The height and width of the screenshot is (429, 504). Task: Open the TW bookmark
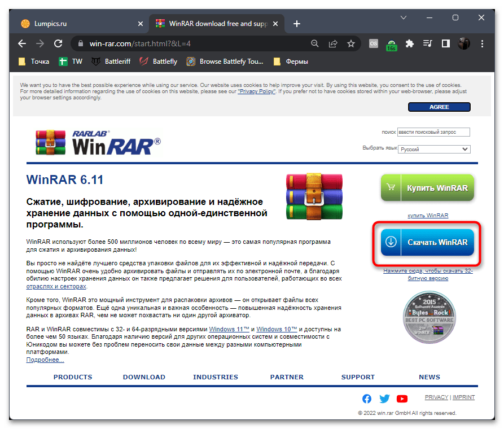(x=71, y=62)
